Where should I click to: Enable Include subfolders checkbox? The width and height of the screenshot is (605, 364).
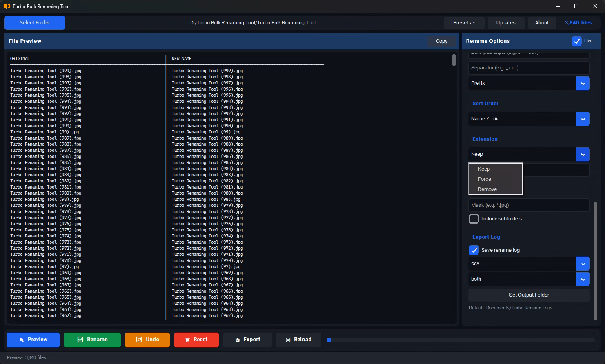point(474,219)
